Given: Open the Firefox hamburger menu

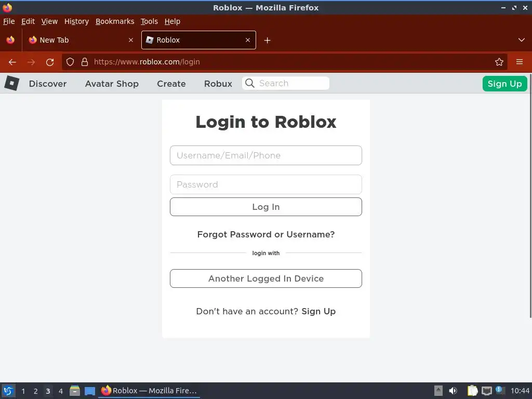Looking at the screenshot, I should [x=520, y=62].
